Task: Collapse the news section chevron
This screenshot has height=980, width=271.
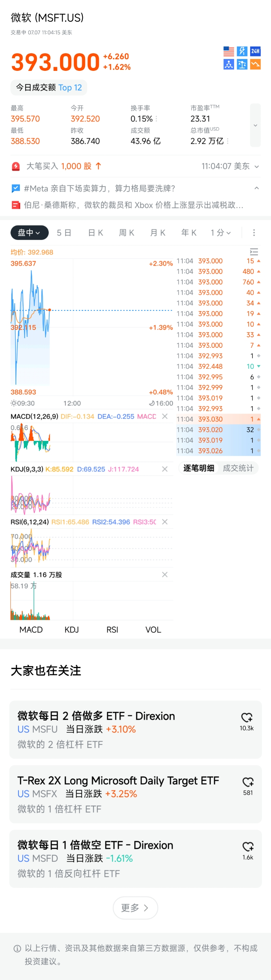Action: click(x=257, y=188)
